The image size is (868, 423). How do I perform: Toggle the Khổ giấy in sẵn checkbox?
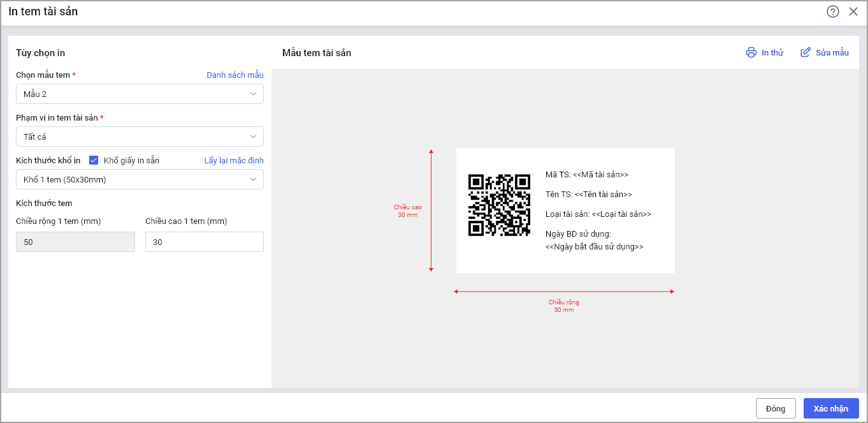click(94, 160)
